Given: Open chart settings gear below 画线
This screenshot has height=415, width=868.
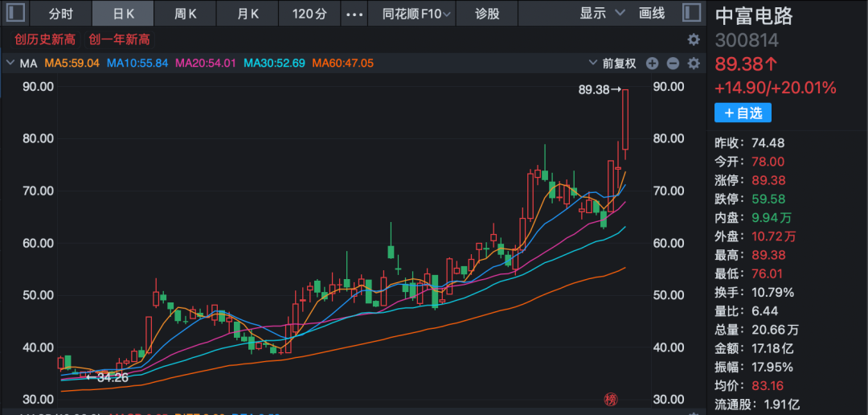Looking at the screenshot, I should click(694, 39).
